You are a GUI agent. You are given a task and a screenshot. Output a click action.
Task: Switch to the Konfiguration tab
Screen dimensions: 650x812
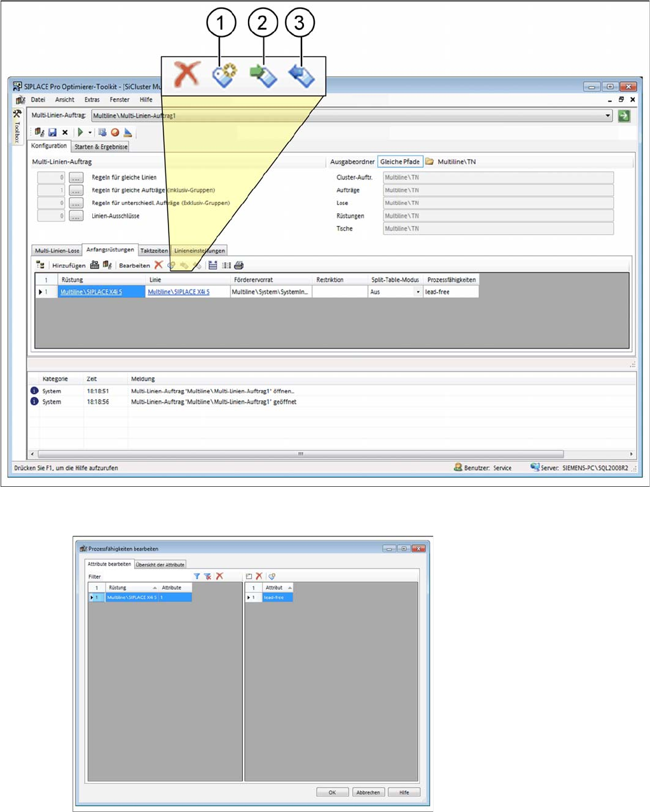click(x=49, y=146)
